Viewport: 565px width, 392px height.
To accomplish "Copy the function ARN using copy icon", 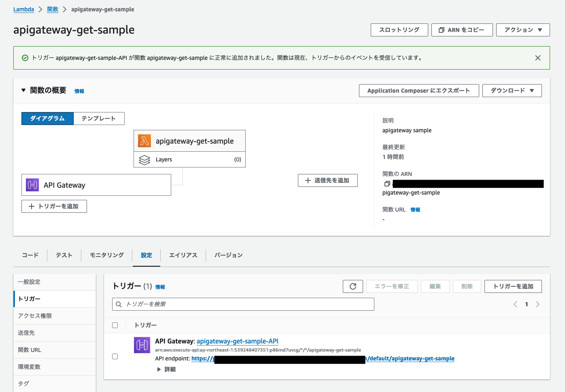I will click(x=387, y=184).
